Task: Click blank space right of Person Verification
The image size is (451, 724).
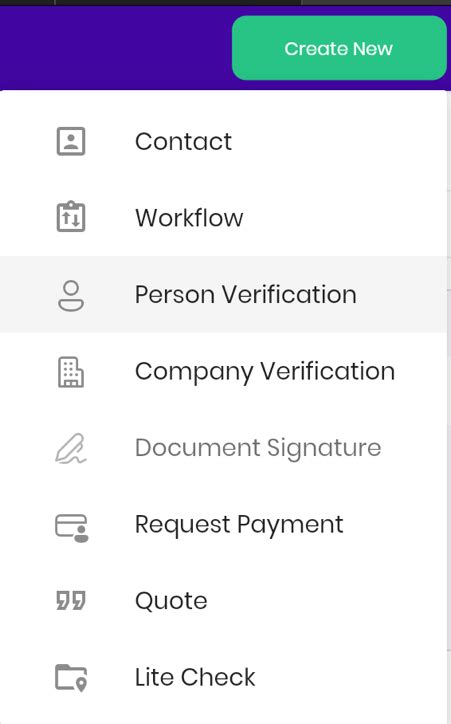Action: click(x=402, y=294)
